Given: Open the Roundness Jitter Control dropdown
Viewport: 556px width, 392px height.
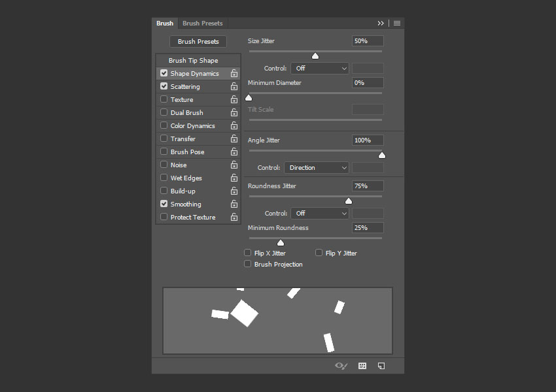Looking at the screenshot, I should click(320, 214).
